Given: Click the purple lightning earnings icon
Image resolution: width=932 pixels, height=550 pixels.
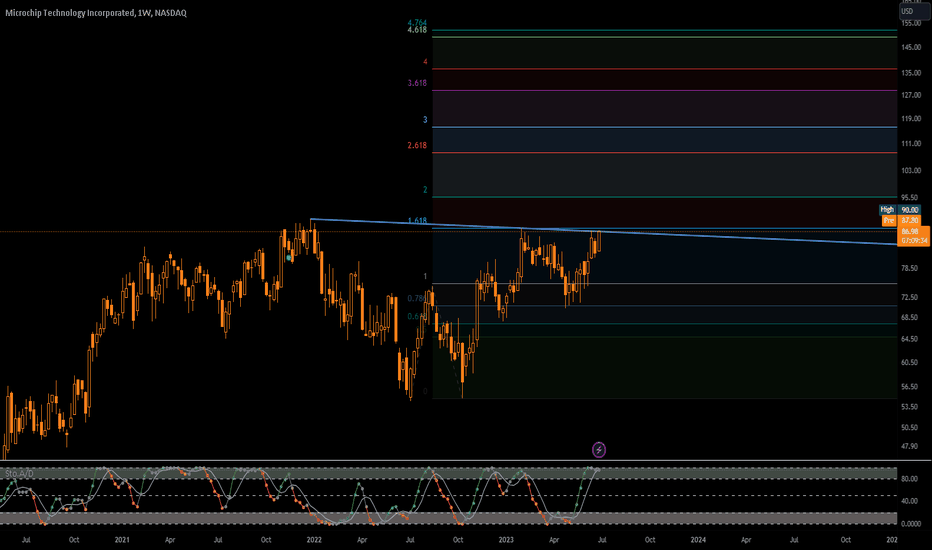Looking at the screenshot, I should (599, 450).
